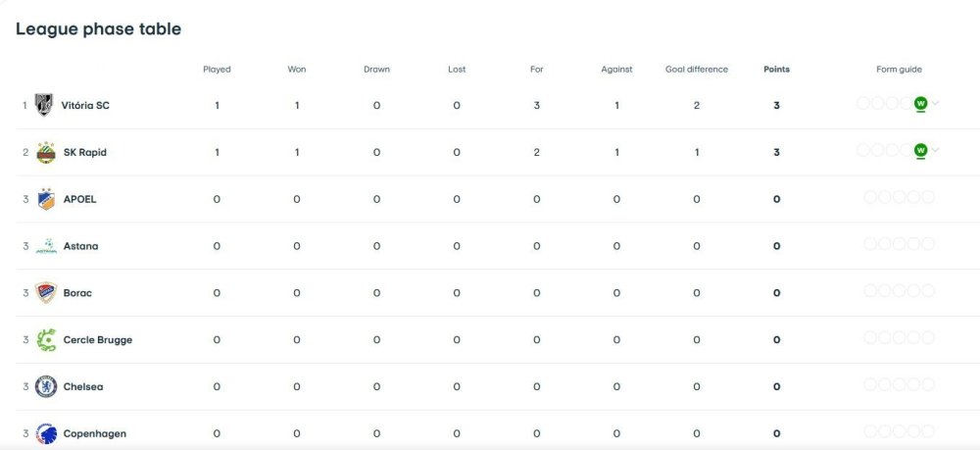
Task: Expand SK Rapid form guide chevron
Action: (936, 150)
